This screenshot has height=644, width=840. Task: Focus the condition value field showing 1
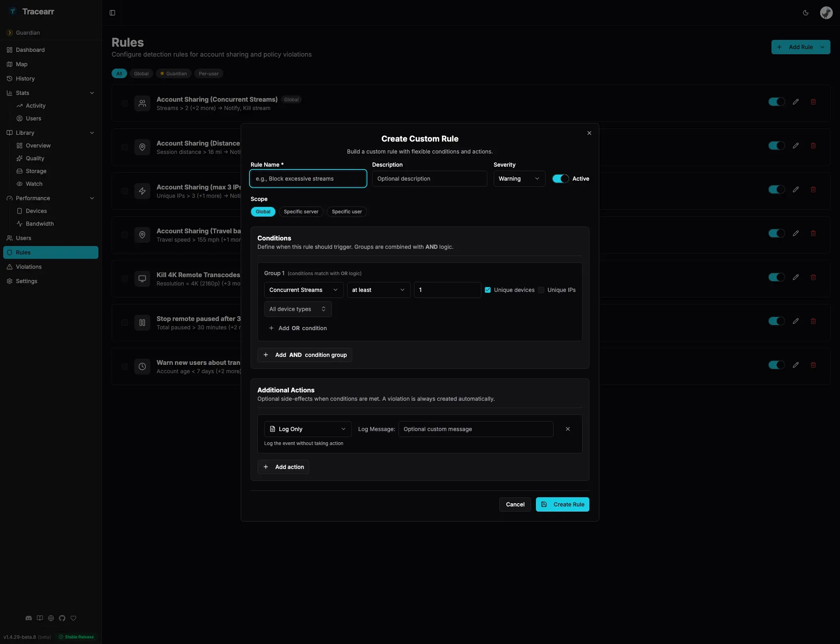(447, 290)
